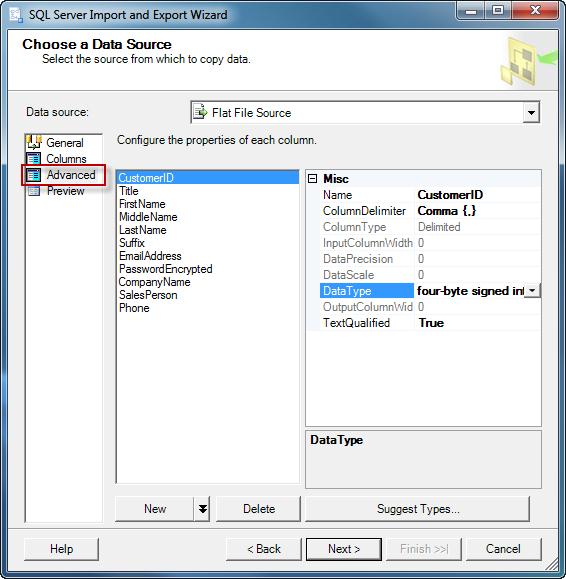Screen dimensions: 566x579
Task: Click the Name property label
Action: point(337,195)
